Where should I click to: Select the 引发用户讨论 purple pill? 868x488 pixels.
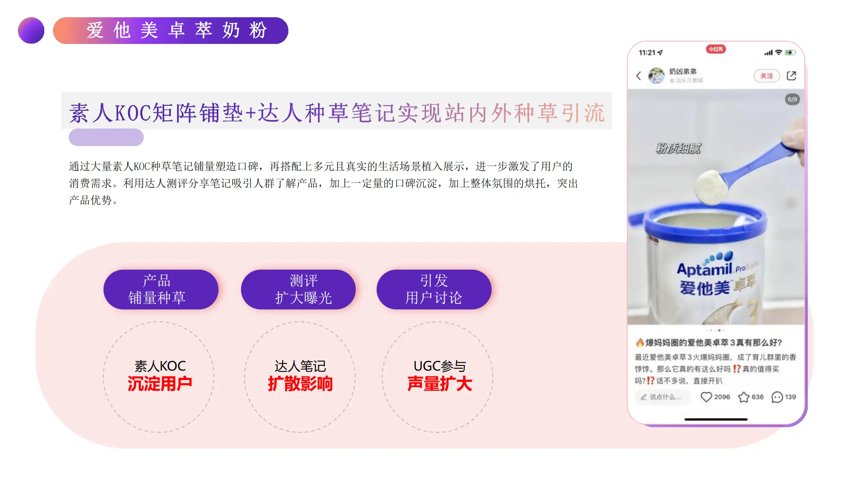434,289
